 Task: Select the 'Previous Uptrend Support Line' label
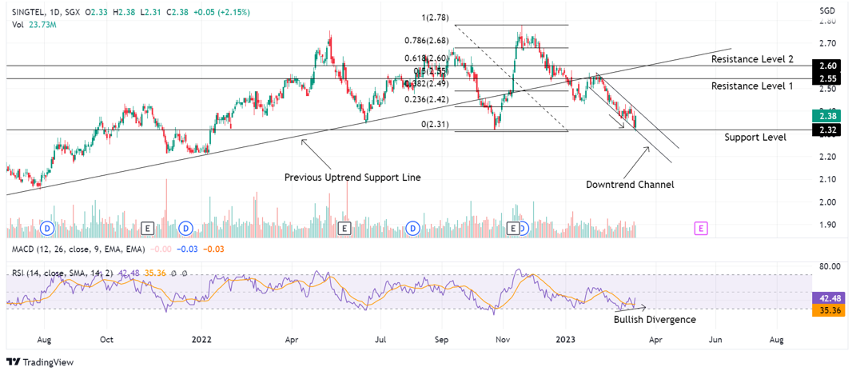pos(352,178)
